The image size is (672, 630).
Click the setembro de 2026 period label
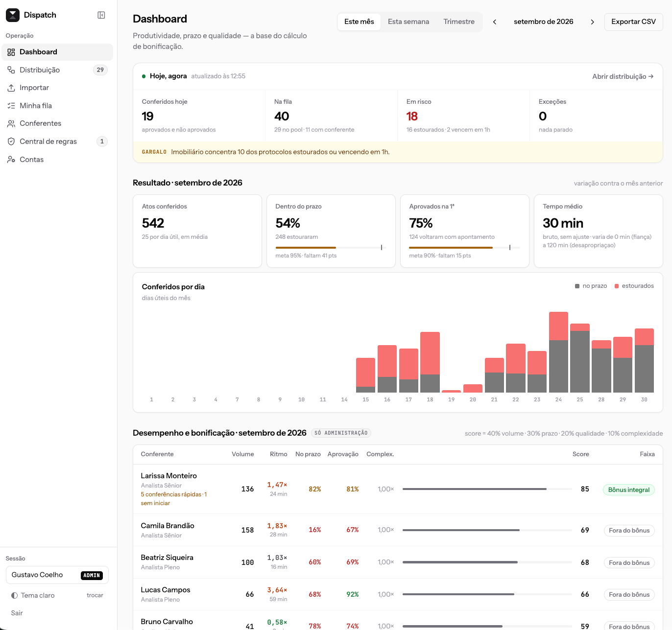[x=544, y=22]
